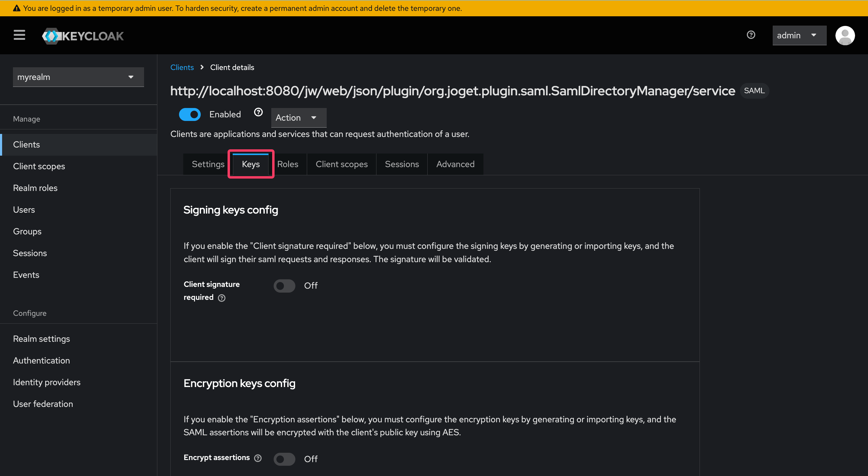This screenshot has height=476, width=868.
Task: Toggle the client Enabled switch
Action: pyautogui.click(x=190, y=114)
